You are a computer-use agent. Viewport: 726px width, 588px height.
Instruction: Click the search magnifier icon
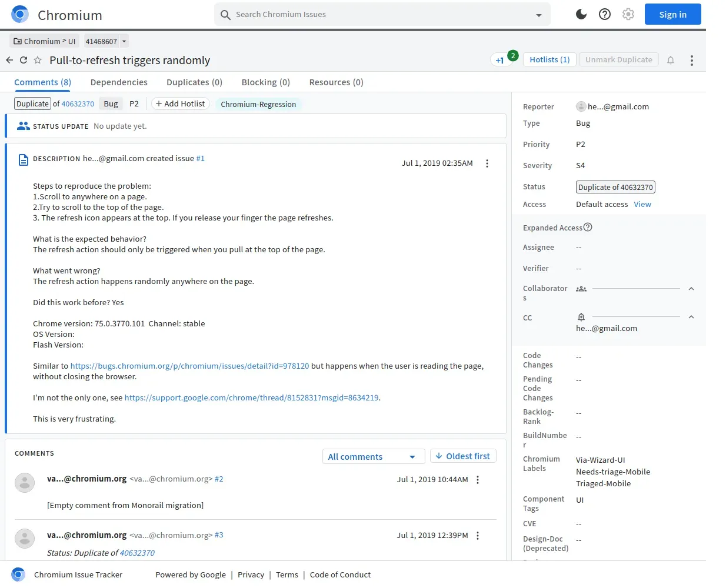pos(225,15)
